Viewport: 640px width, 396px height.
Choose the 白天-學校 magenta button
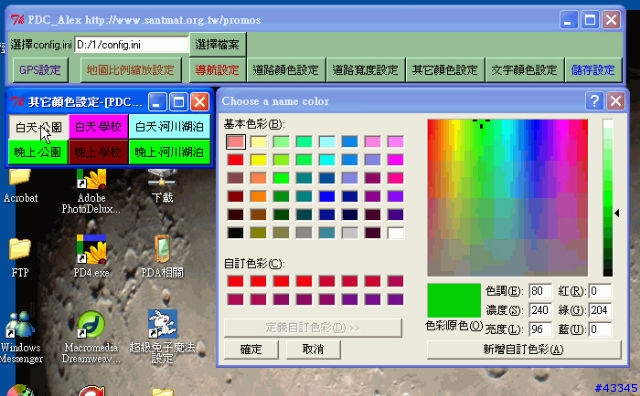click(98, 127)
